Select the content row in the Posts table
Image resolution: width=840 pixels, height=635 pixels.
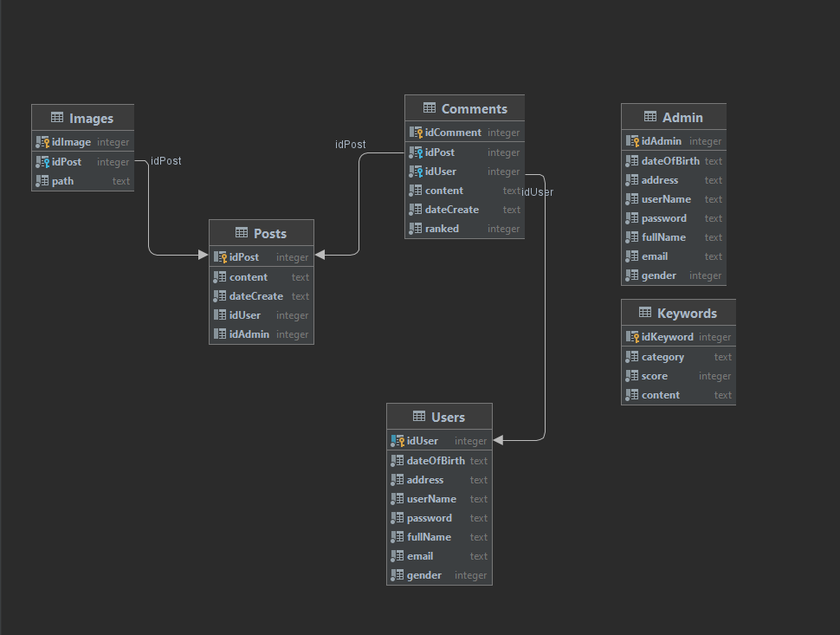tap(260, 276)
